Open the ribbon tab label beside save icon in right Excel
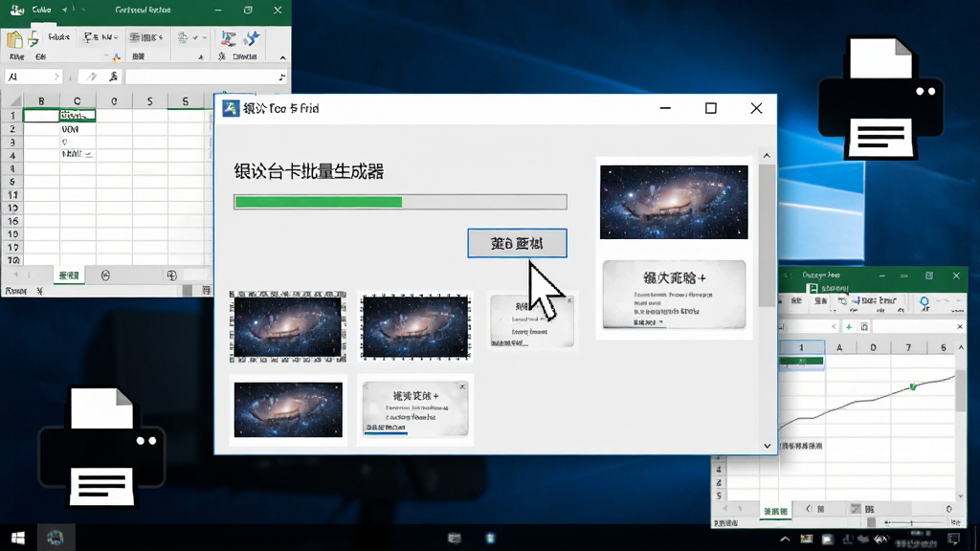The image size is (980, 551). 835,289
